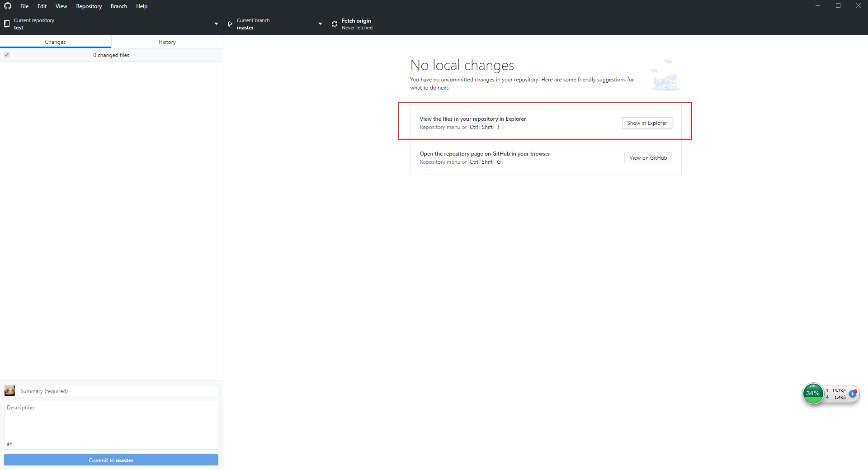868x470 pixels.
Task: Click the Fetch origin sync arrows icon
Action: 335,24
